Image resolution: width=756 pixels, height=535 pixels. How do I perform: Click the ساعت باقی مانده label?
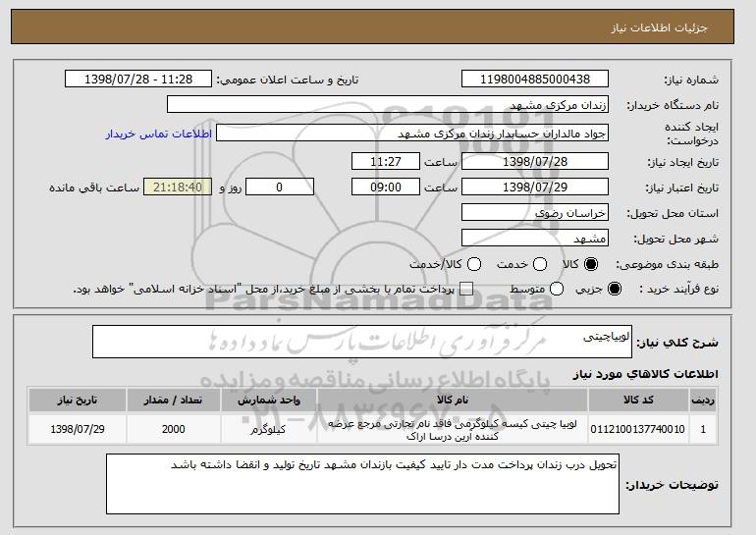pyautogui.click(x=94, y=187)
